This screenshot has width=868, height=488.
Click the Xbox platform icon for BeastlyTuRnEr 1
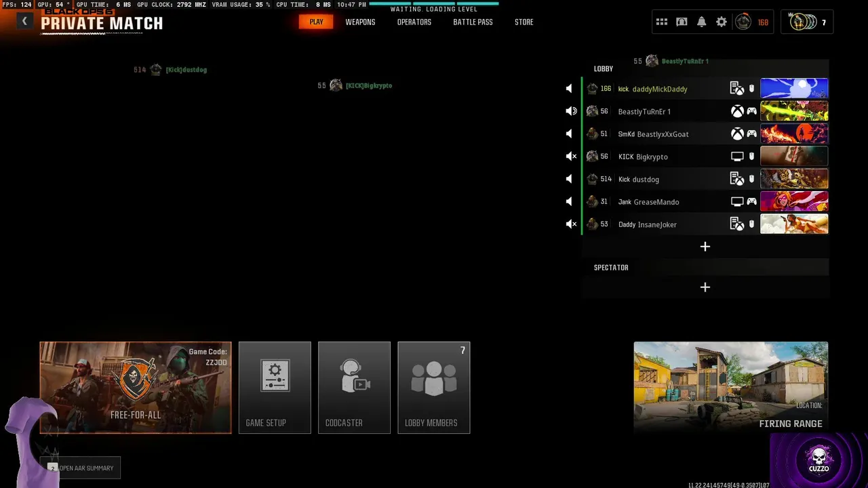pos(737,111)
